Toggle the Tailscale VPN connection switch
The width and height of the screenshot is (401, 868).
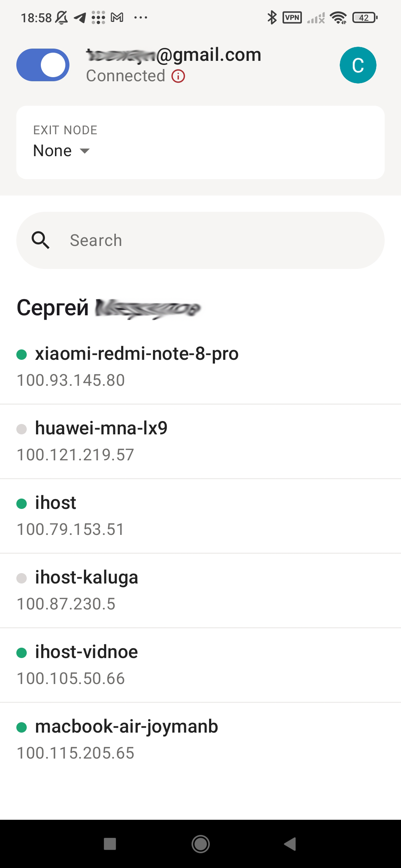(43, 65)
